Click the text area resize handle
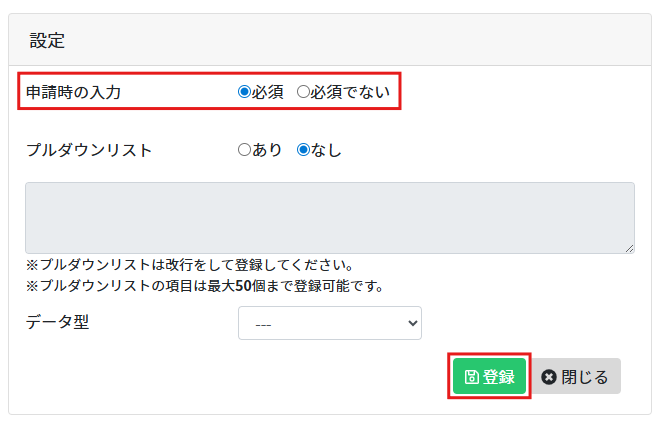Viewport: 664px width, 426px height. point(629,247)
